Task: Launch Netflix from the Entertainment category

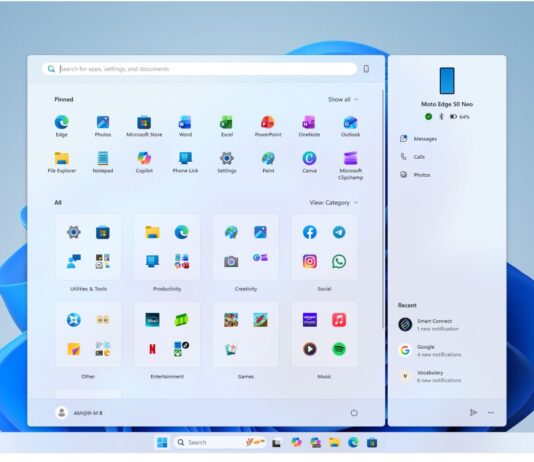Action: tap(152, 349)
